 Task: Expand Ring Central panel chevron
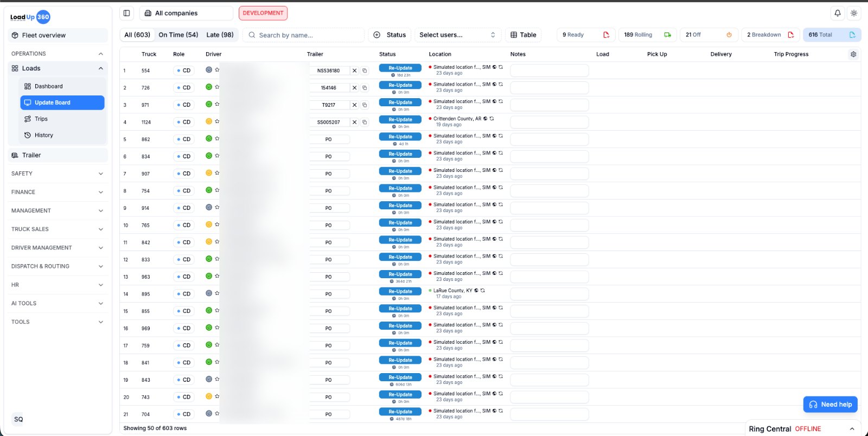point(852,429)
